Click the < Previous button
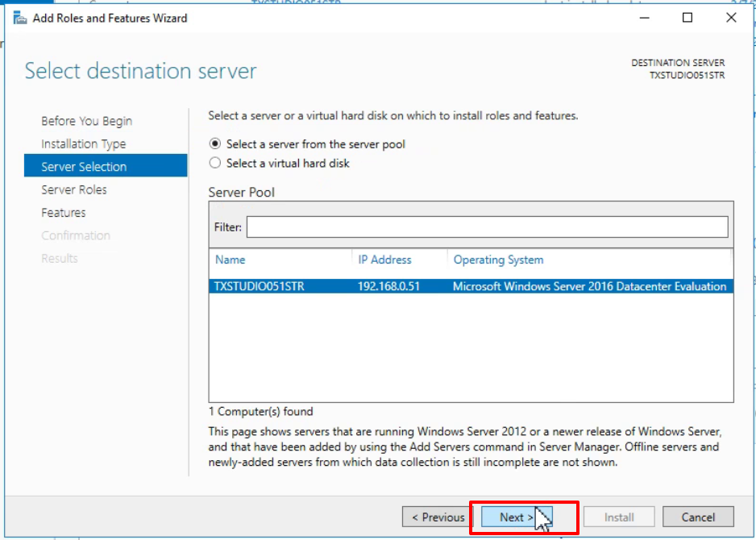 [438, 517]
